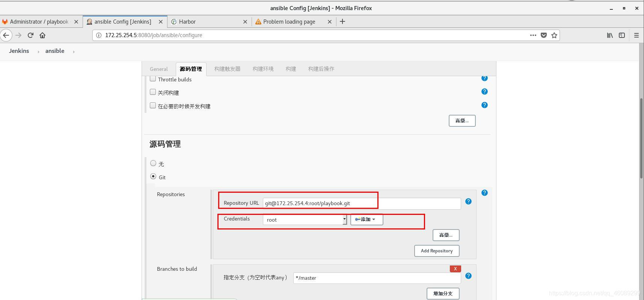This screenshot has height=300, width=644.
Task: Tick the 关闭构建 checkbox
Action: (x=153, y=92)
